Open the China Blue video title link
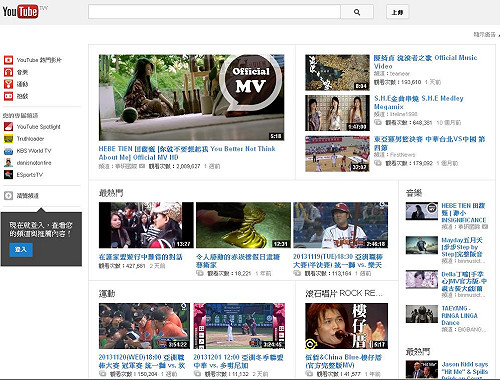Image resolution: width=500 pixels, height=380 pixels. (x=344, y=361)
